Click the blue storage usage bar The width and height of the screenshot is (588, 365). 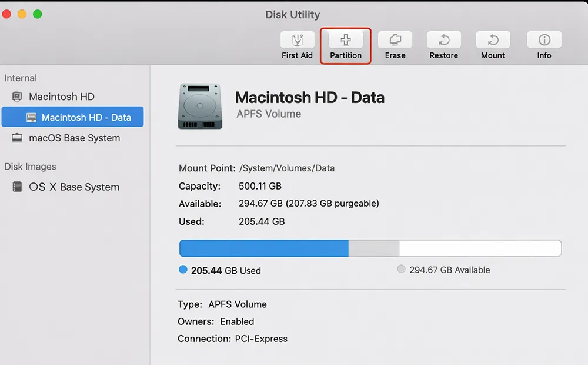click(263, 248)
